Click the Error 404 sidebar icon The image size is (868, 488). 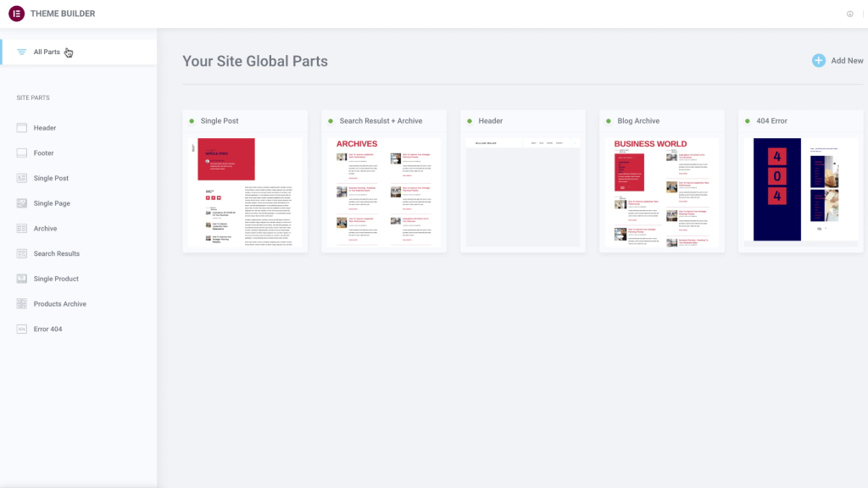click(22, 329)
